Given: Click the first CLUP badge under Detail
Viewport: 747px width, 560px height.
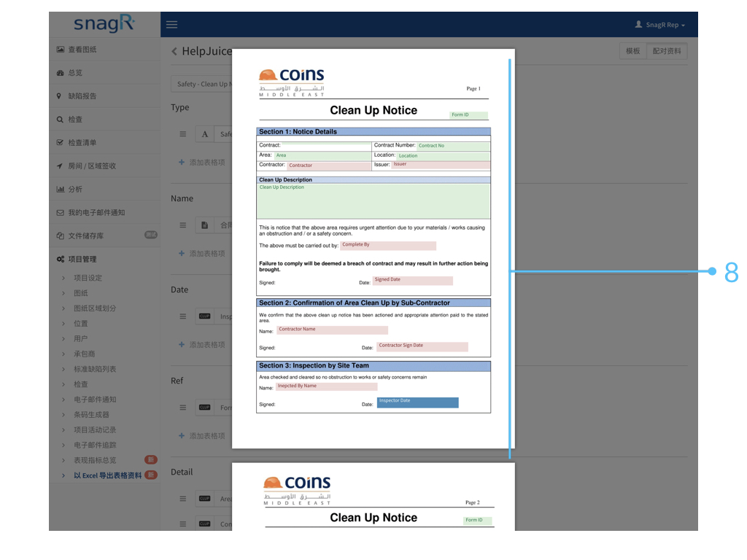Looking at the screenshot, I should coord(205,499).
